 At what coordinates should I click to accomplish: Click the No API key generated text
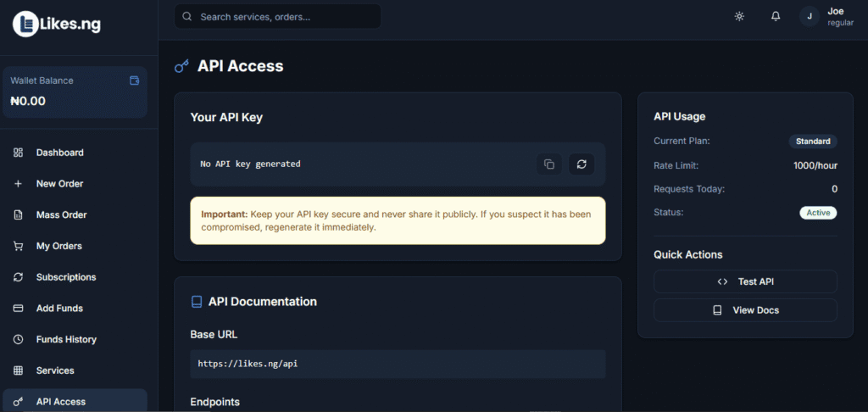tap(250, 164)
